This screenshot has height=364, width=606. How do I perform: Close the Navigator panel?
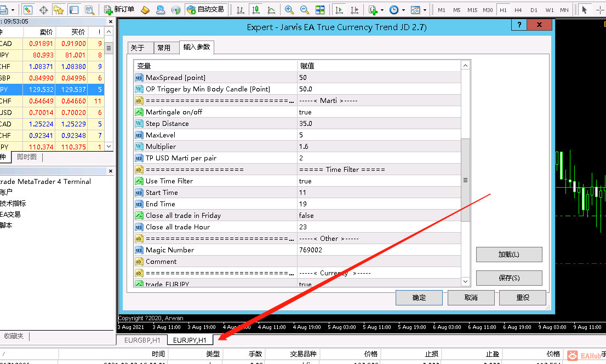111,171
